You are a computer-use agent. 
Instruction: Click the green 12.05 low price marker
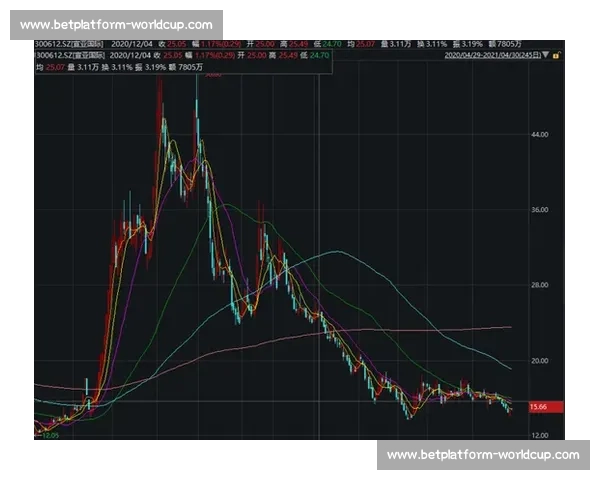51,436
